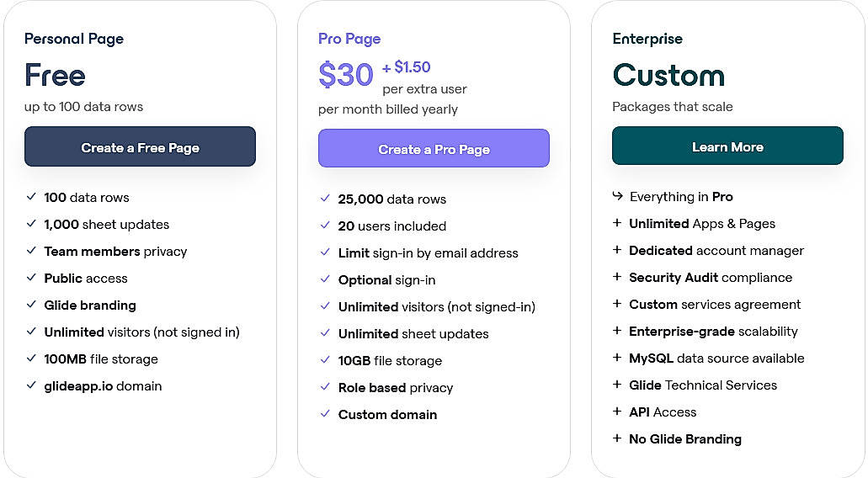Click the 10GB file storage feature

point(390,360)
